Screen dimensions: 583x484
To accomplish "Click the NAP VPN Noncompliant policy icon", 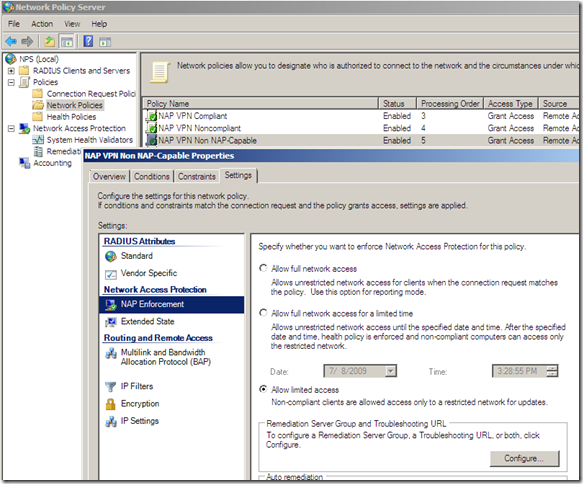I will (x=151, y=128).
